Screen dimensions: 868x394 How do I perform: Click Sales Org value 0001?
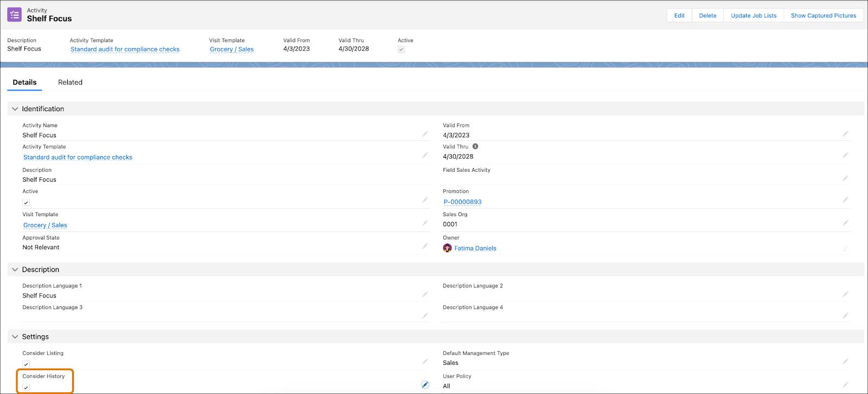450,224
